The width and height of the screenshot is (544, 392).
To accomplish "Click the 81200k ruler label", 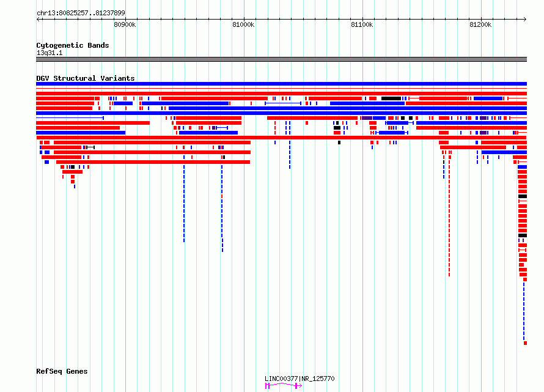I will [480, 24].
